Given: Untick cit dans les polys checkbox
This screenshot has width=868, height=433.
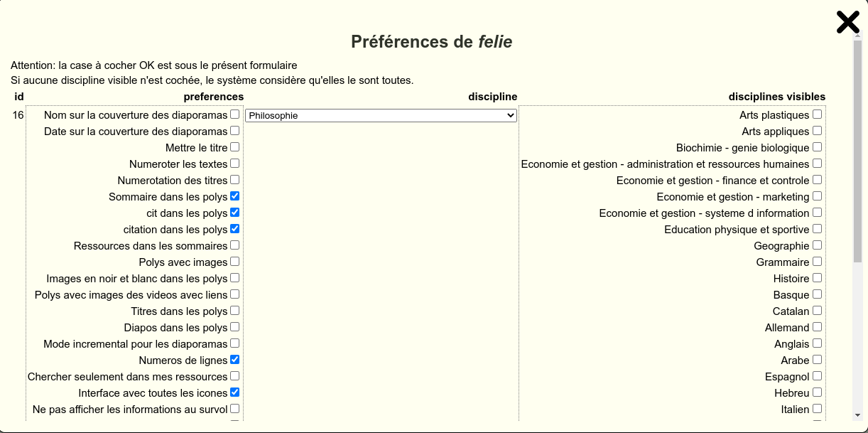Looking at the screenshot, I should coord(234,213).
